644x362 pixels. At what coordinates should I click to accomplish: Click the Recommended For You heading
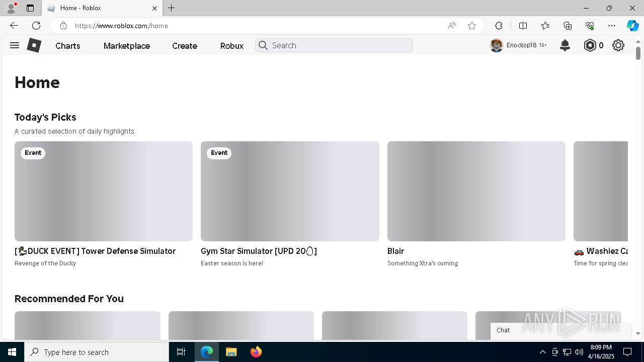pyautogui.click(x=69, y=299)
